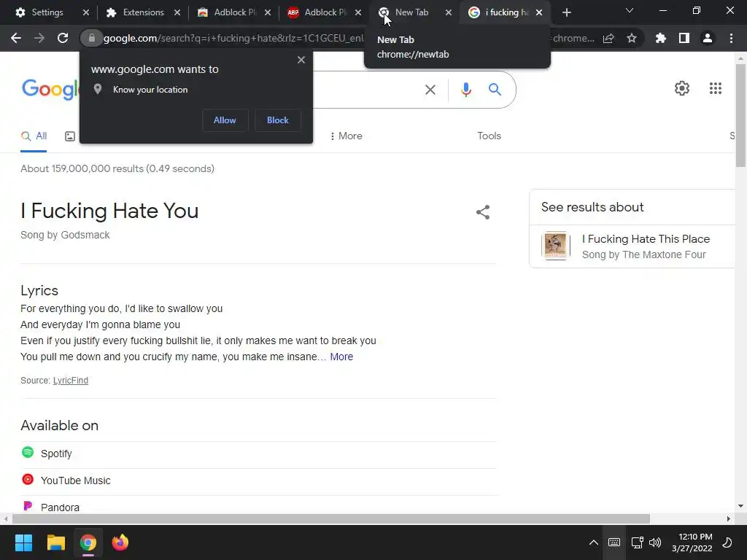Open File Explorer from the taskbar
Screen dimensions: 747x560
tap(55, 542)
